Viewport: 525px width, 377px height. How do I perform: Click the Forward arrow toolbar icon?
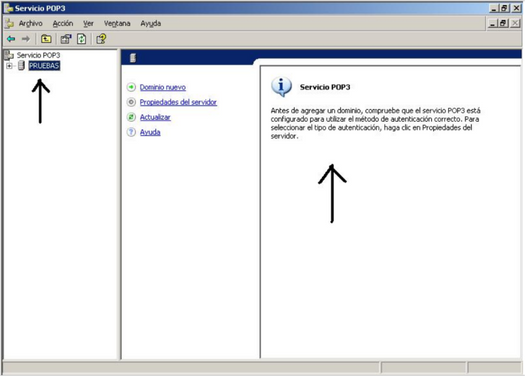click(x=25, y=39)
